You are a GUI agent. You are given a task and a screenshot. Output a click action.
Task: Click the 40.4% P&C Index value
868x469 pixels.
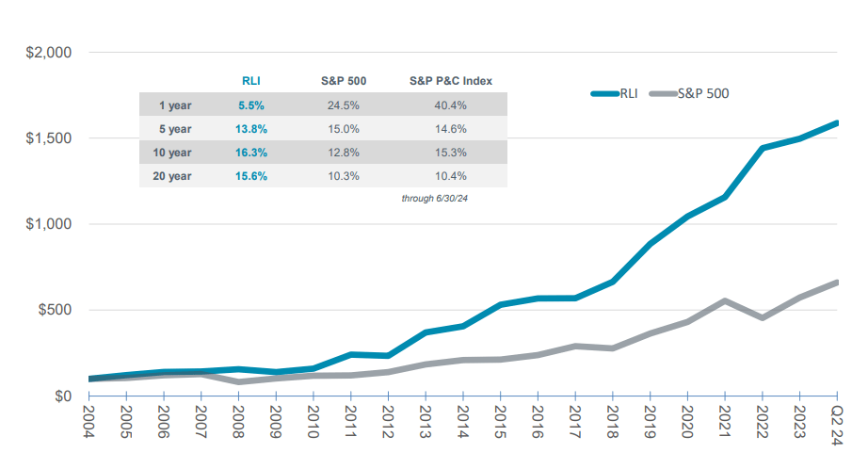click(451, 105)
